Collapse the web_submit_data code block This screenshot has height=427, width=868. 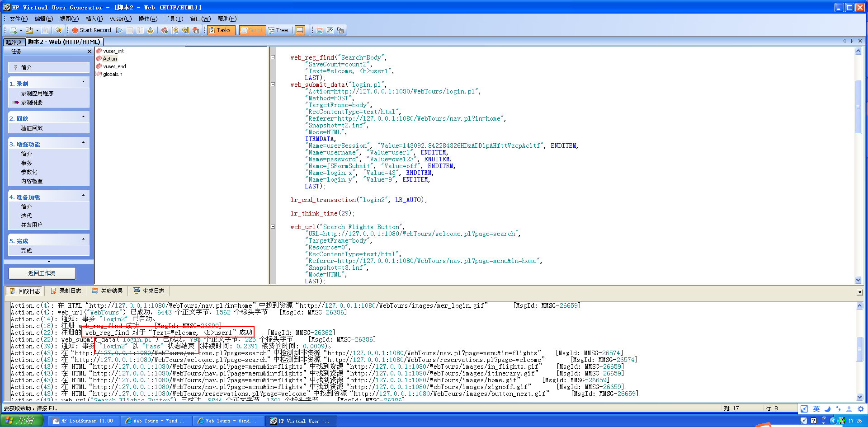(273, 84)
